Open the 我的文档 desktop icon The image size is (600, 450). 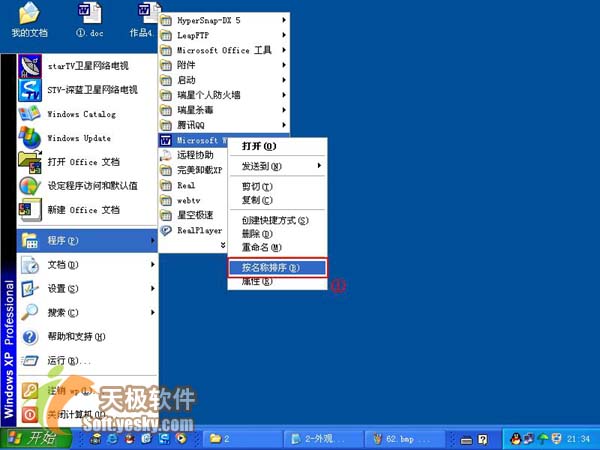click(29, 19)
